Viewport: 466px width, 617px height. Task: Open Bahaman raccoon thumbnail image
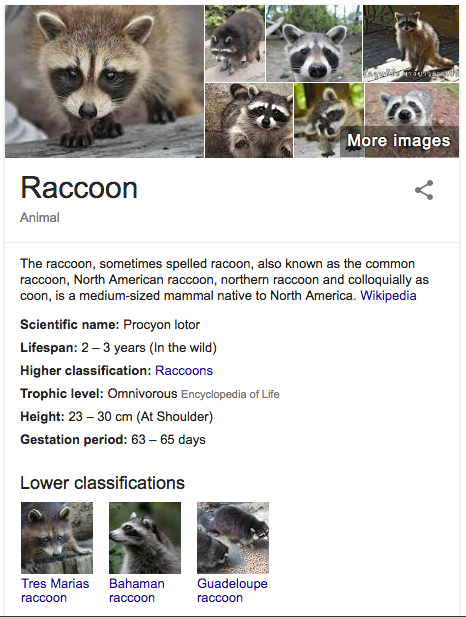(x=145, y=538)
